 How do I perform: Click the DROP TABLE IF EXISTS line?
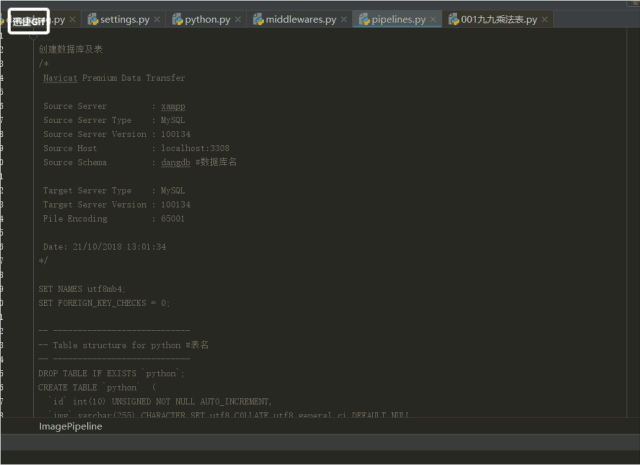[111, 374]
